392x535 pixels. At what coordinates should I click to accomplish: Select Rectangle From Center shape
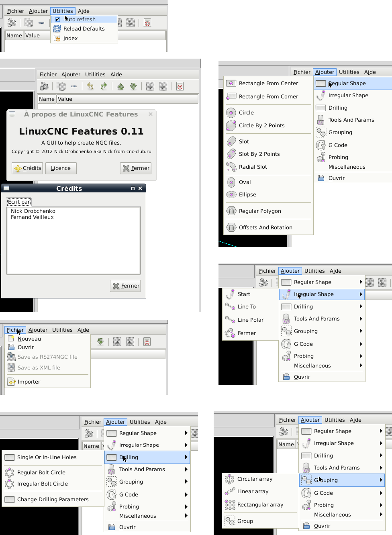pos(268,84)
